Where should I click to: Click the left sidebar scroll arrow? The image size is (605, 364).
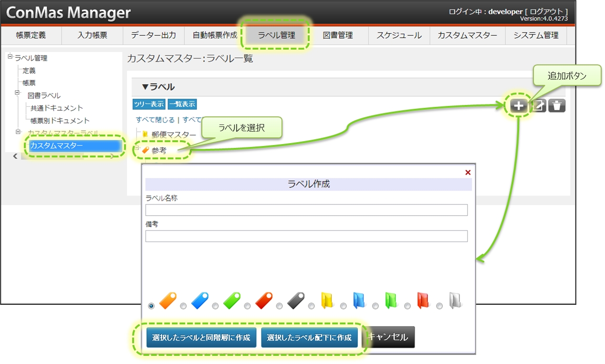15,156
